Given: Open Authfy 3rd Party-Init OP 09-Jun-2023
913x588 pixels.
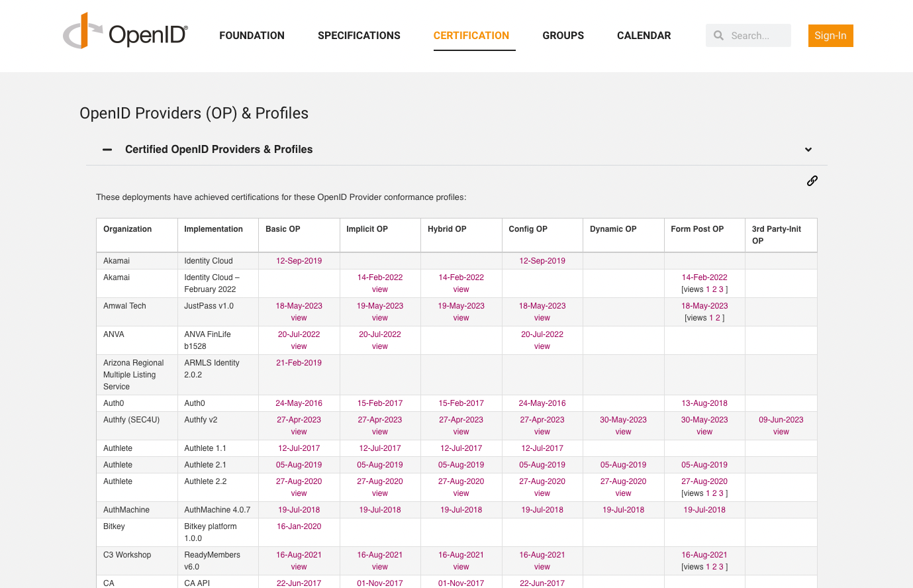Looking at the screenshot, I should click(781, 420).
